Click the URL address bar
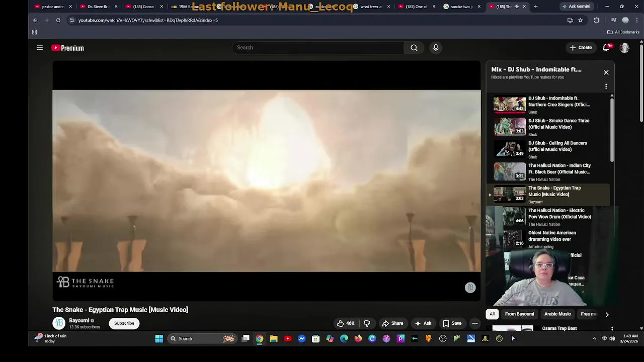The height and width of the screenshot is (362, 644). click(x=317, y=20)
